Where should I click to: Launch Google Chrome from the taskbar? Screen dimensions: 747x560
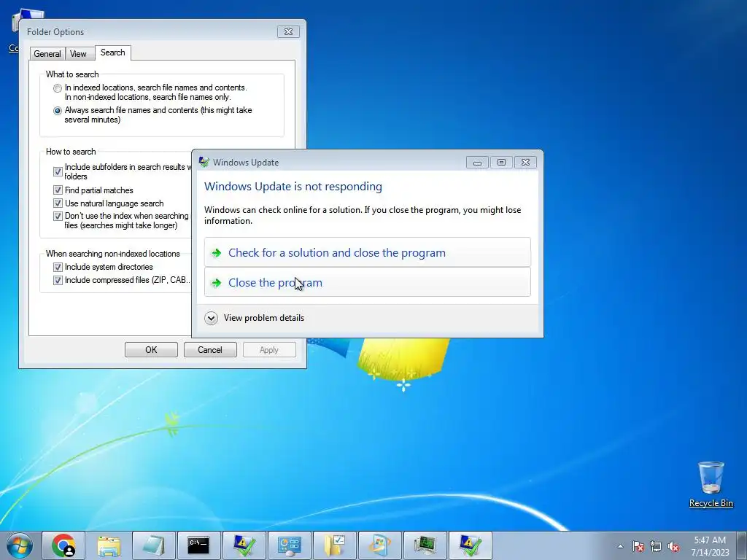pyautogui.click(x=63, y=545)
